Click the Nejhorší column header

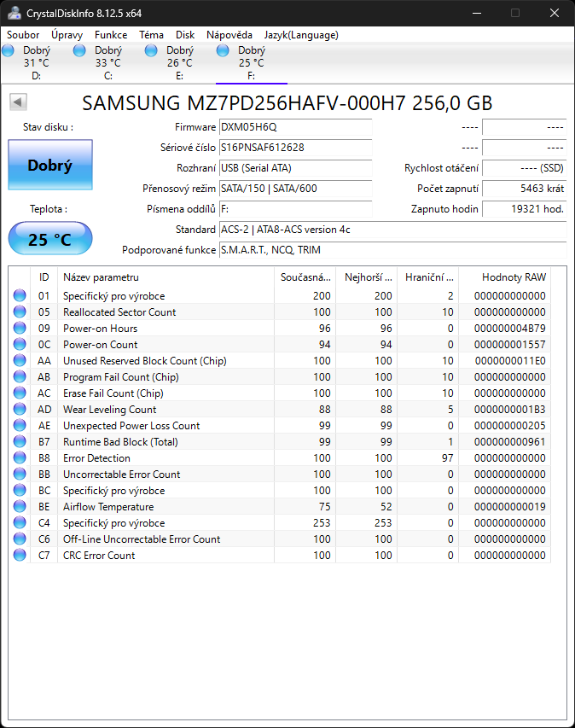pyautogui.click(x=367, y=277)
